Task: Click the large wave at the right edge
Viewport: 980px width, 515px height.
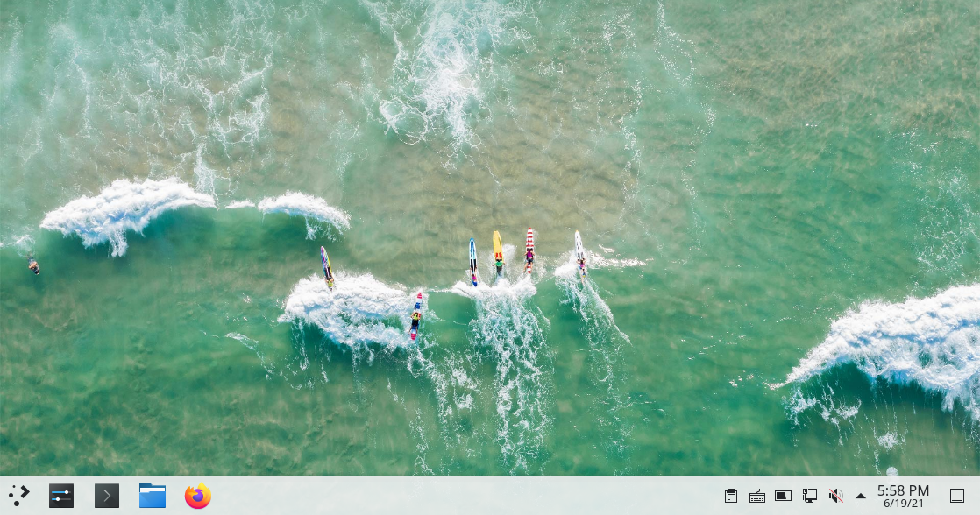Action: [903, 342]
